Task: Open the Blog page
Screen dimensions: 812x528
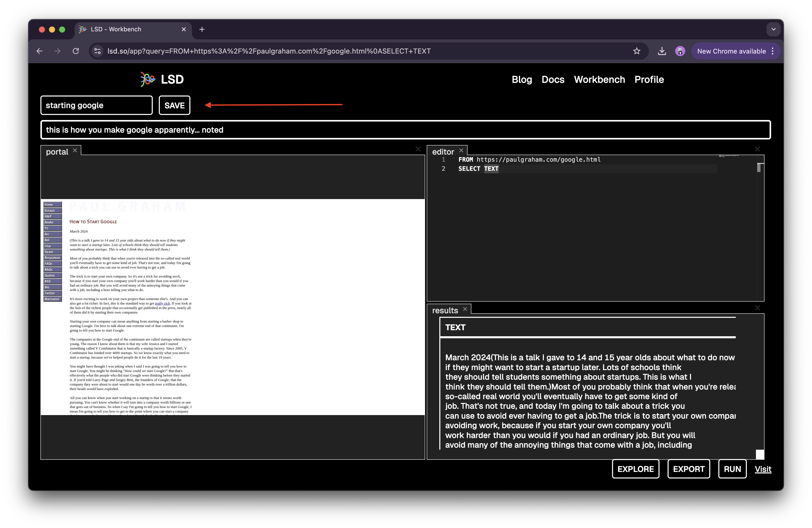Action: 522,80
